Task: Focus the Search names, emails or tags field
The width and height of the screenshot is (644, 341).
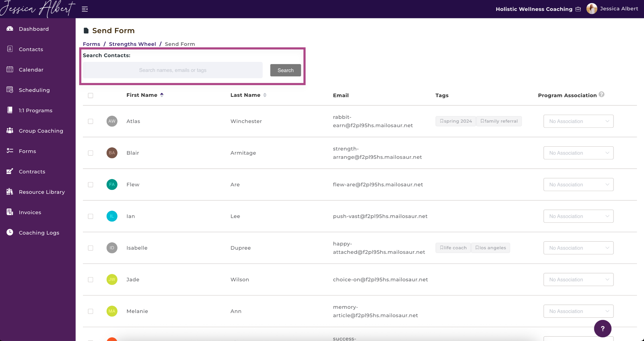Action: click(173, 70)
